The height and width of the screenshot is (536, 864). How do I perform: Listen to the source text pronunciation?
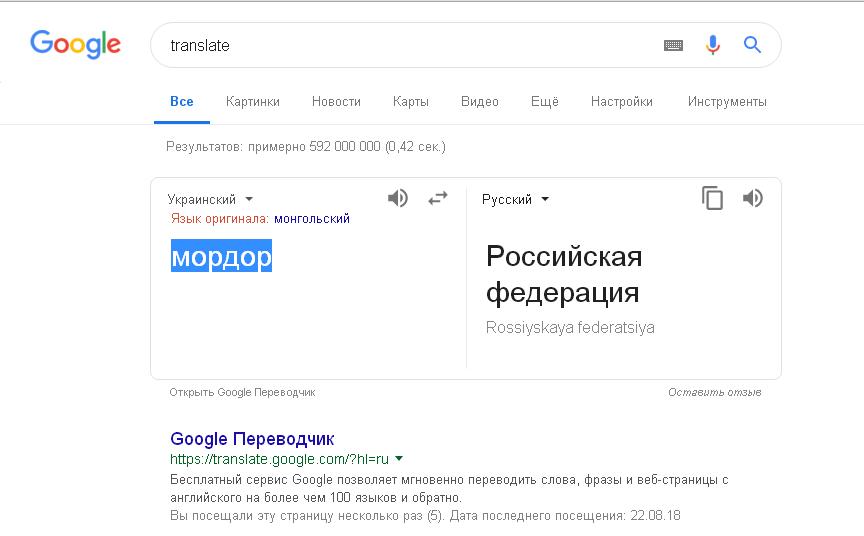point(398,198)
